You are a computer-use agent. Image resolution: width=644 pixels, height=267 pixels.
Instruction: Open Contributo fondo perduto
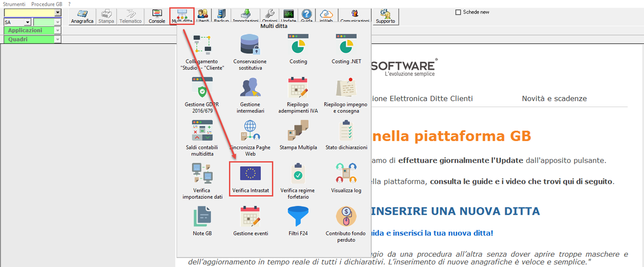(346, 224)
